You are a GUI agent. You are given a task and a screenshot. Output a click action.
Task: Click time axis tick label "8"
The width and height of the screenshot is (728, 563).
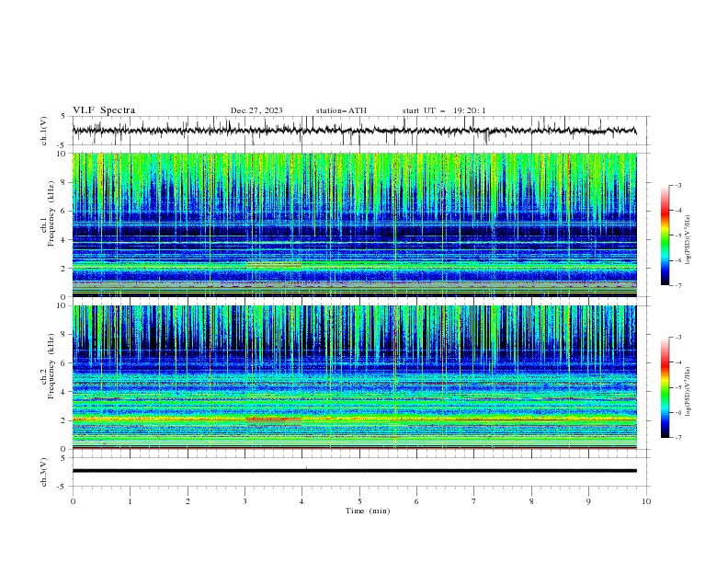coord(531,501)
